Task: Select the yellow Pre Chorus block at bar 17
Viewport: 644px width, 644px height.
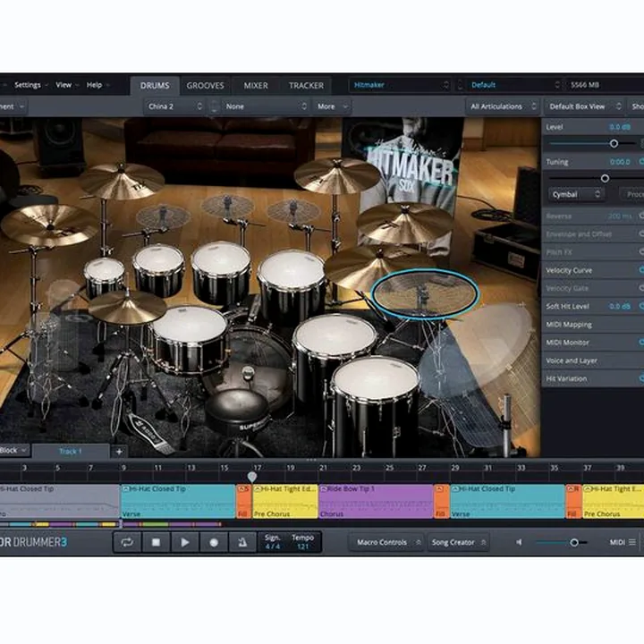Action: coord(285,502)
